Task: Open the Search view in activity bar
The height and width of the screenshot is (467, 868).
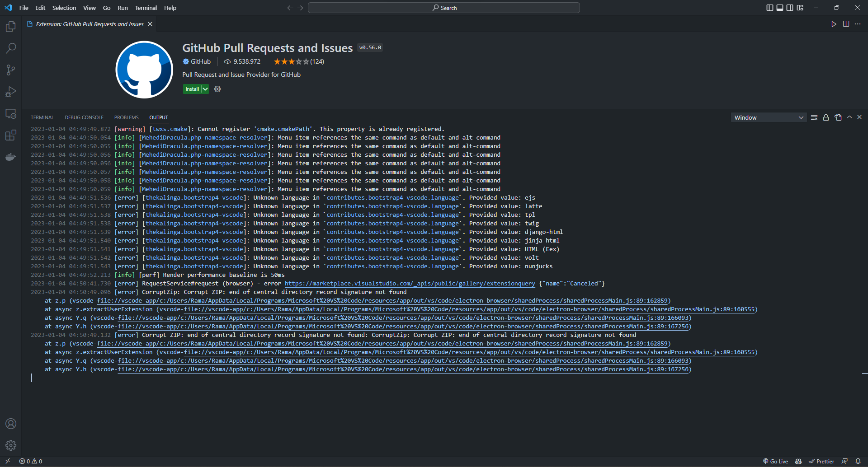Action: (10, 48)
